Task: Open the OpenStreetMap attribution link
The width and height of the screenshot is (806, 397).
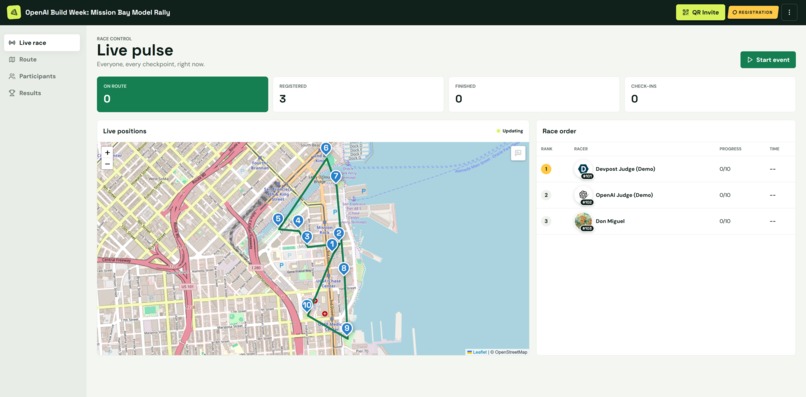Action: 510,352
